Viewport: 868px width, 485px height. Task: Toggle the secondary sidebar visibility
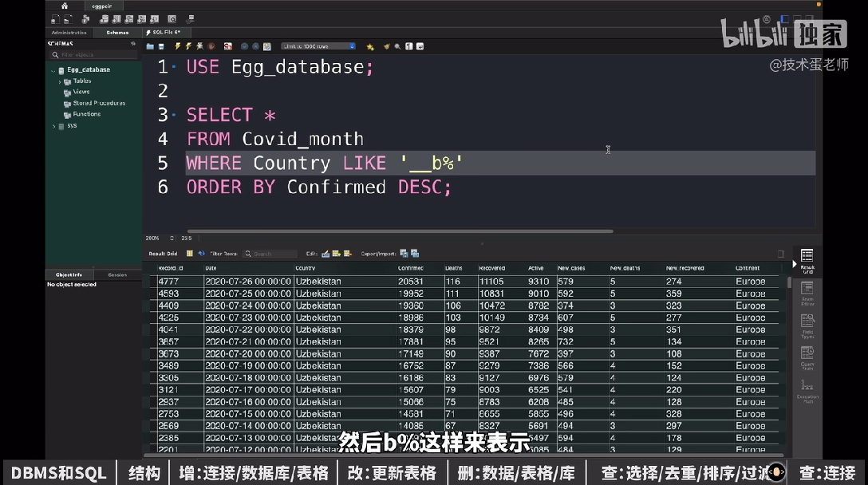tap(420, 46)
